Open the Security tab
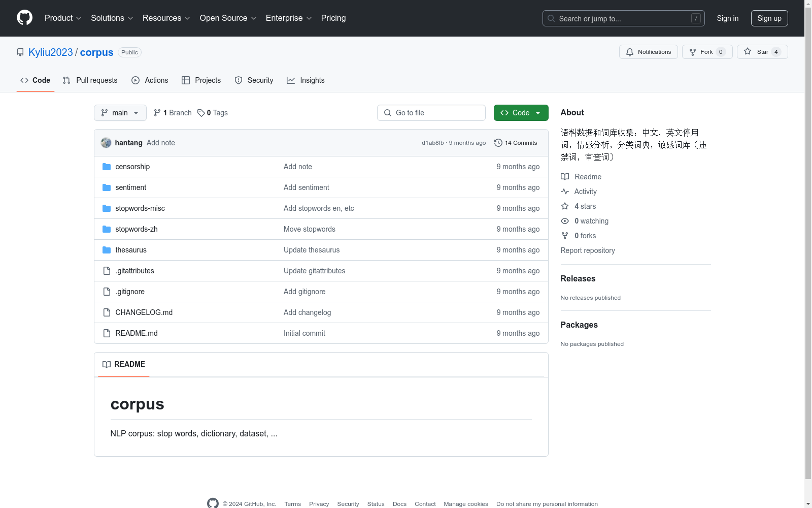This screenshot has height=508, width=812. click(x=254, y=80)
